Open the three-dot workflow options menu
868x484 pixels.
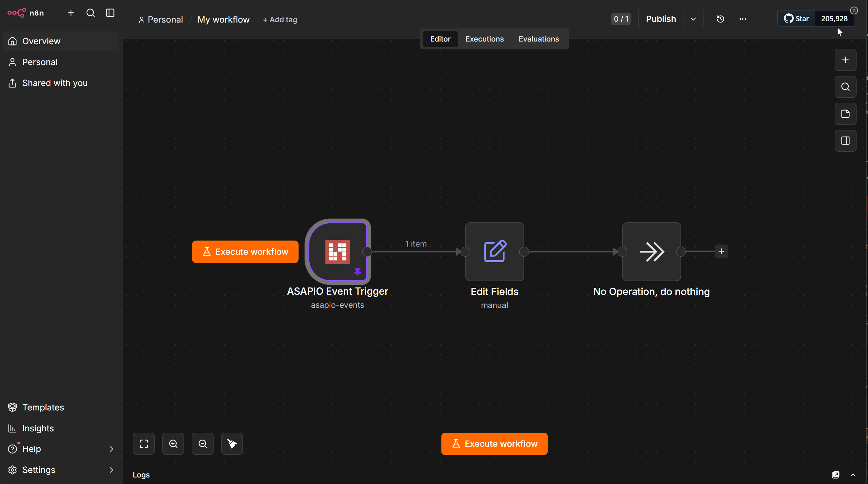[742, 19]
